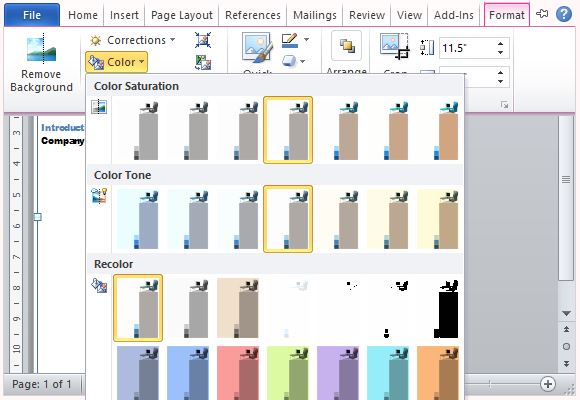Click the Crop tool icon
580x400 pixels.
(x=394, y=46)
